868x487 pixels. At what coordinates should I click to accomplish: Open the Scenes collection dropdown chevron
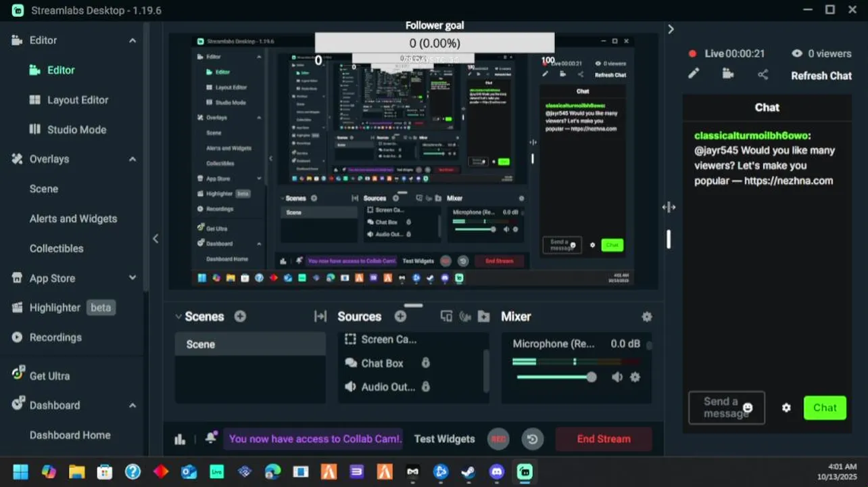pos(178,316)
